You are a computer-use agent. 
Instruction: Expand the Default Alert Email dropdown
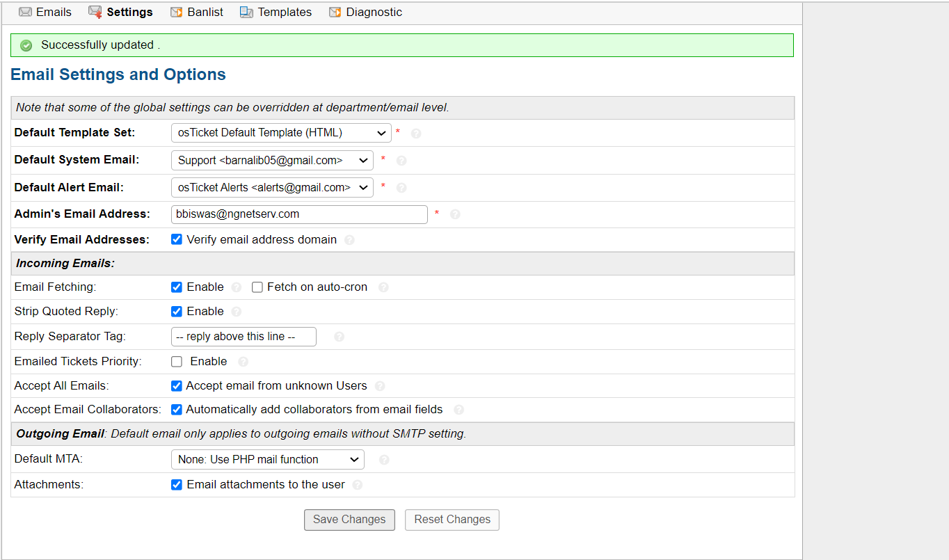click(272, 187)
